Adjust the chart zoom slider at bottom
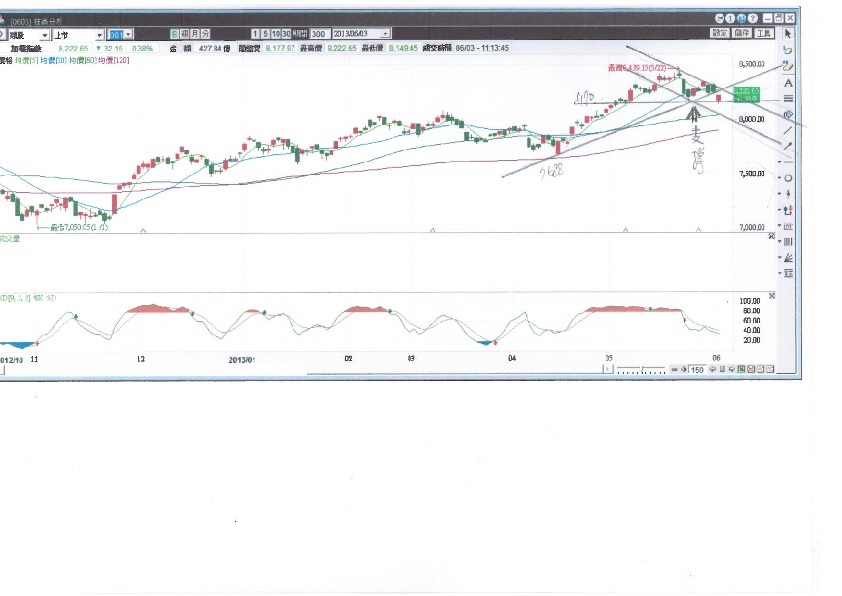 [x=641, y=369]
